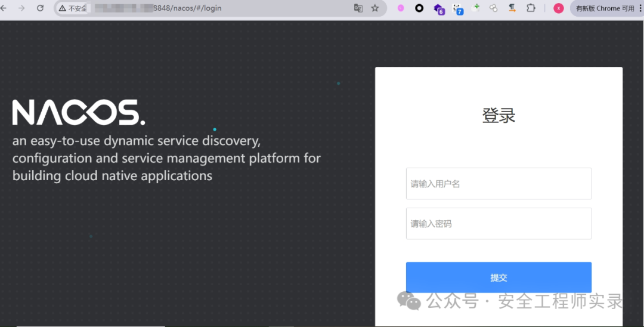The width and height of the screenshot is (644, 327).
Task: Open the extension with badge 7
Action: (x=457, y=9)
